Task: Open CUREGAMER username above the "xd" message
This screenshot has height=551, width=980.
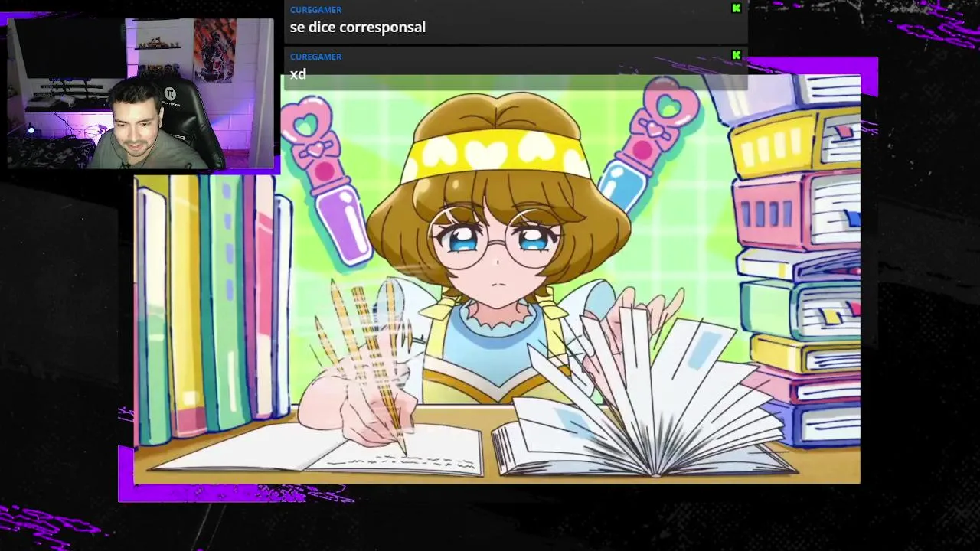Action: pos(315,57)
